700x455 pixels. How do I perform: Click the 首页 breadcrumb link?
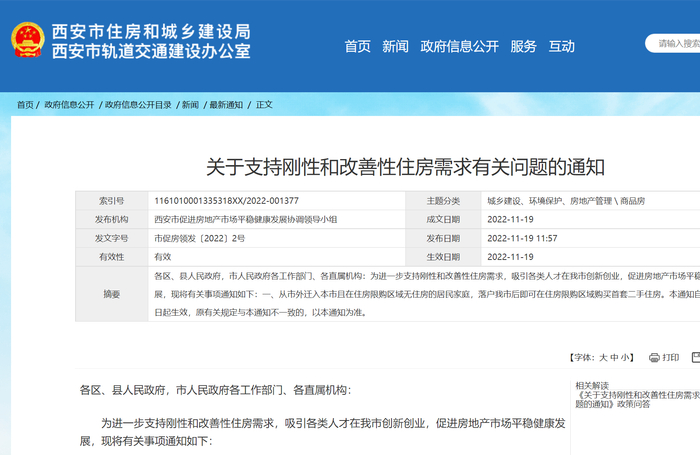pyautogui.click(x=25, y=105)
